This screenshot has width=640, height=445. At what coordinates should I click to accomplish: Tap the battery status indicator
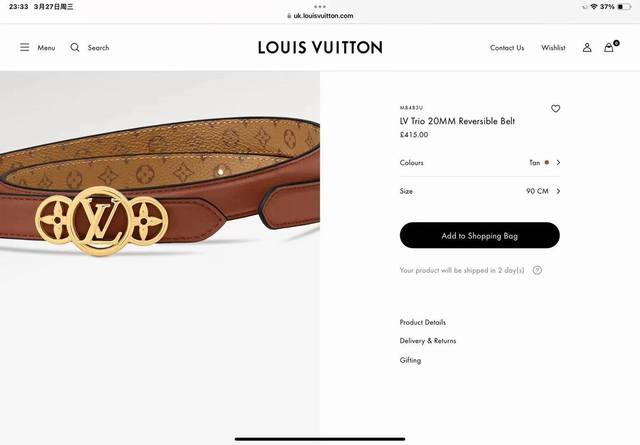point(624,7)
